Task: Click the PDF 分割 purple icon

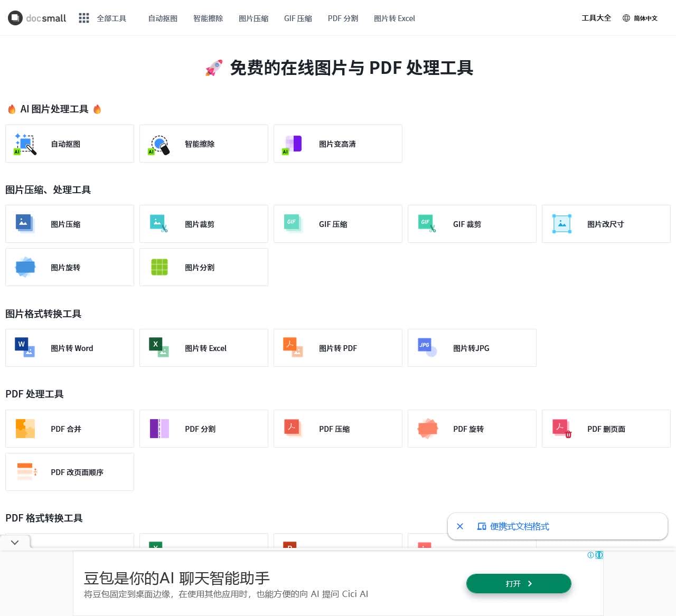Action: tap(159, 429)
